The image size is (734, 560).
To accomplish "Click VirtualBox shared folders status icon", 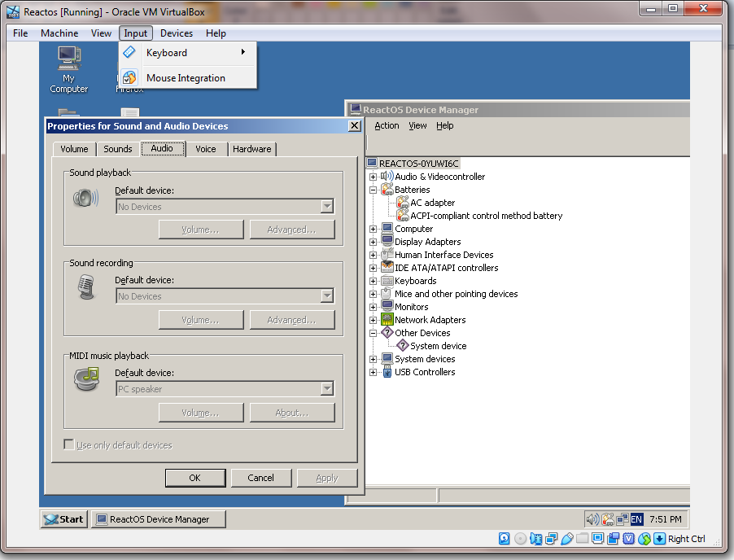I will [x=582, y=539].
